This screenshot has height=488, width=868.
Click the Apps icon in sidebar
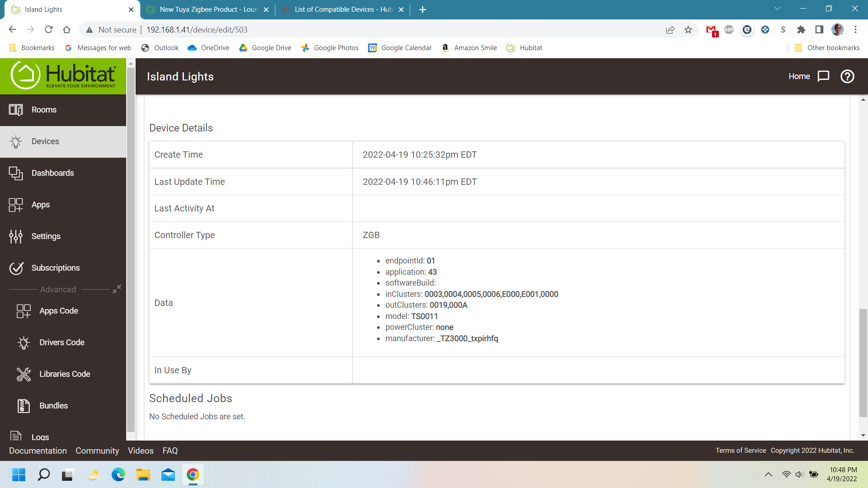(x=16, y=204)
